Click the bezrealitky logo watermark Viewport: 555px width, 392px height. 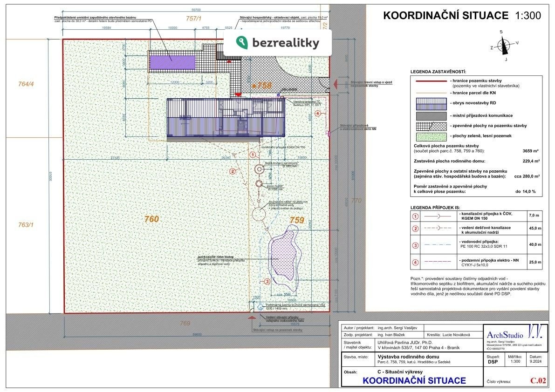[278, 43]
